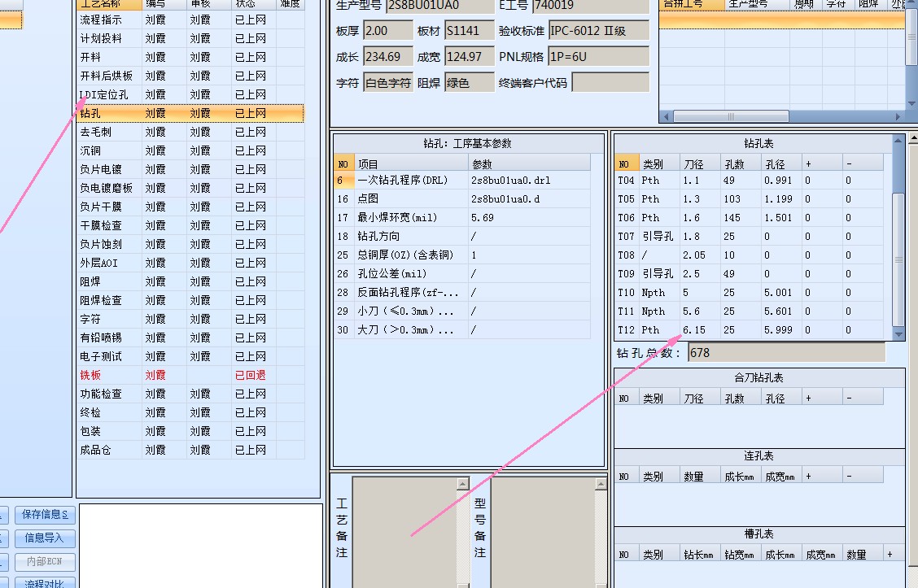
Task: Click right arrow of top-right horizontal scrollbar
Action: pos(898,116)
